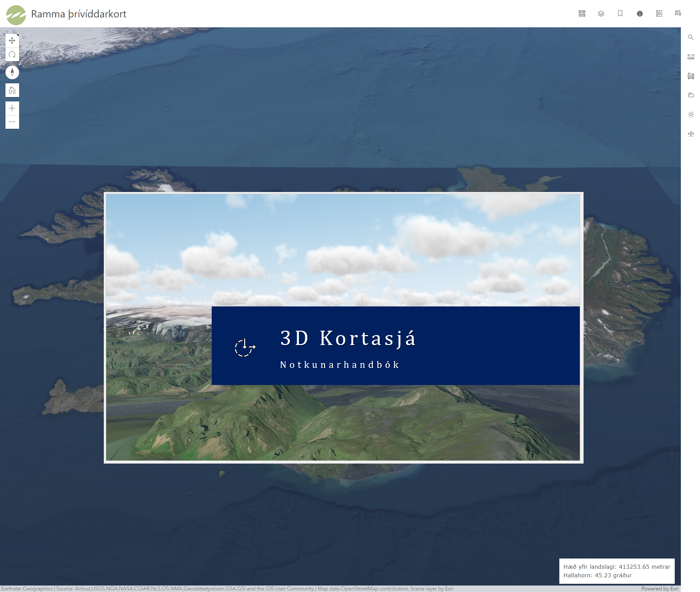Click the Hæð yfir landslagi readout
This screenshot has height=592, width=700.
[617, 567]
